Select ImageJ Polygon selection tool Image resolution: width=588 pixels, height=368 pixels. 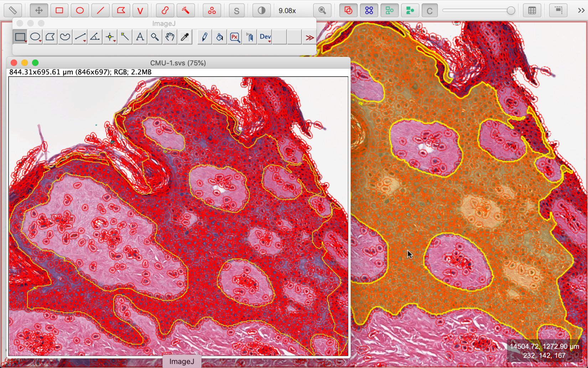tap(50, 37)
